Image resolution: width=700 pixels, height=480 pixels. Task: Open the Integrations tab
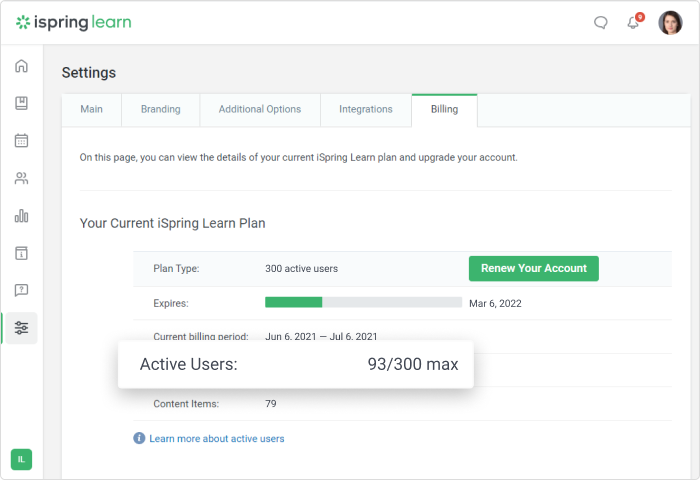(x=366, y=109)
